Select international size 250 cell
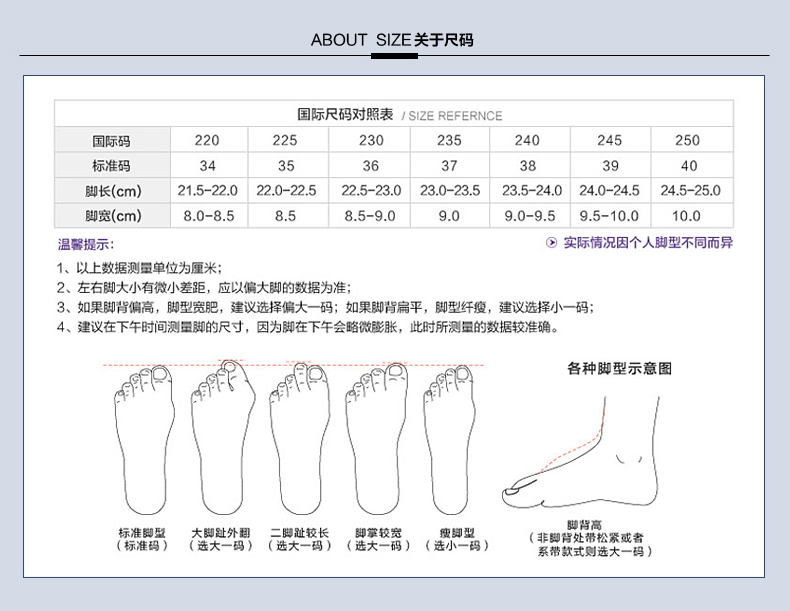The height and width of the screenshot is (611, 790). (x=688, y=141)
